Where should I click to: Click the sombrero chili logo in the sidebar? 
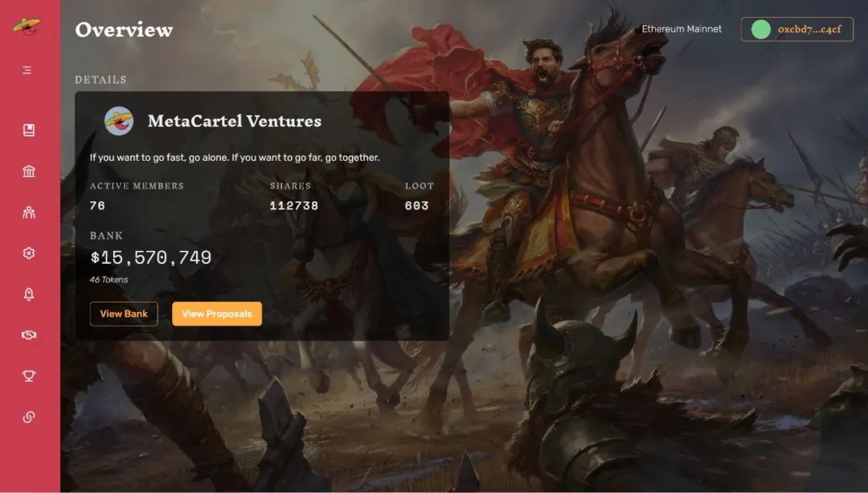coord(27,26)
